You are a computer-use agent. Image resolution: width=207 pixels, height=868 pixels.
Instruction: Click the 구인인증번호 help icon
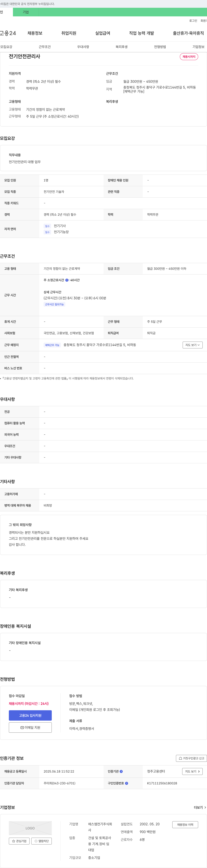point(126,783)
